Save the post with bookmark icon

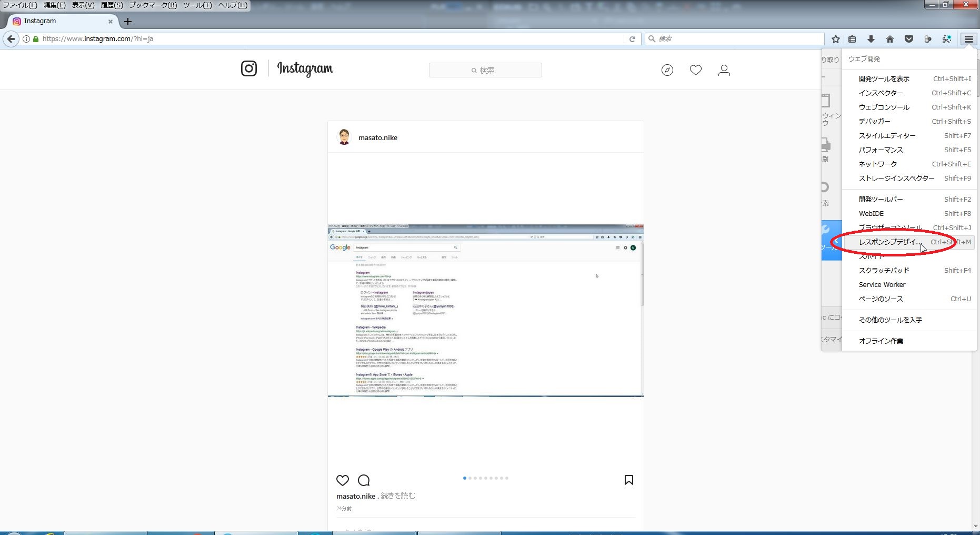629,480
